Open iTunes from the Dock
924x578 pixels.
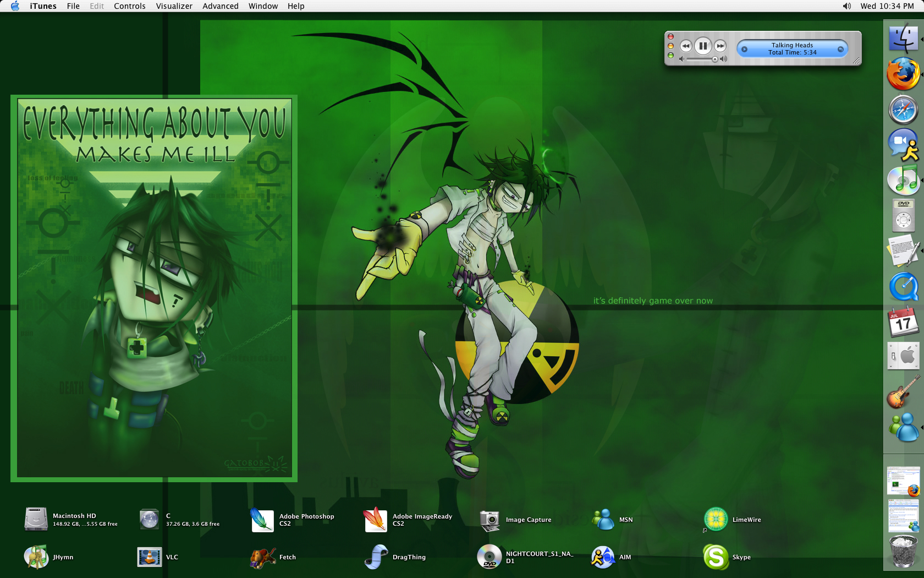click(903, 179)
